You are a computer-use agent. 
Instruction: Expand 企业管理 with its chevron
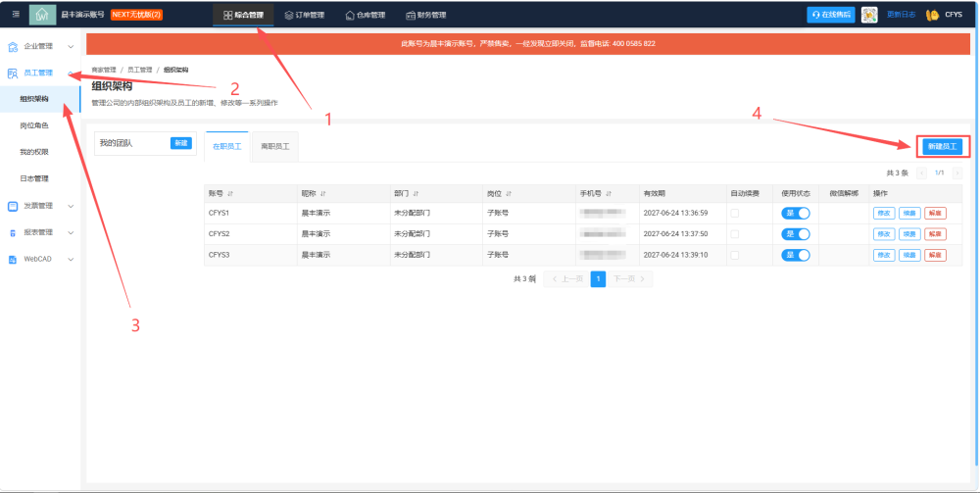[71, 47]
